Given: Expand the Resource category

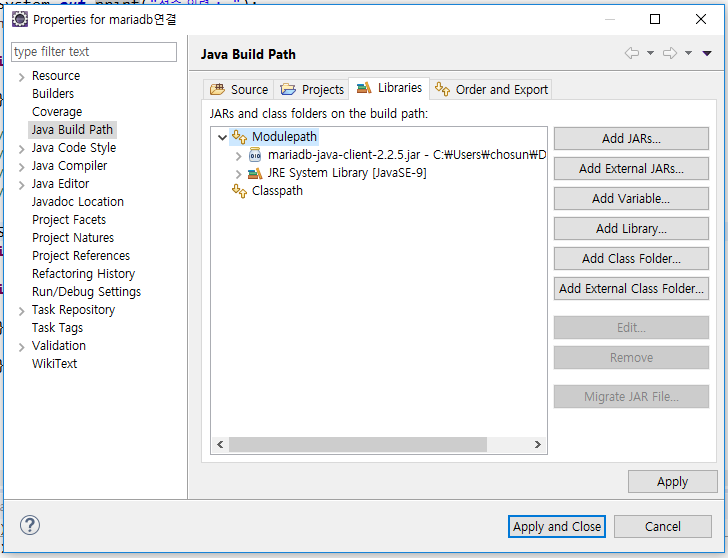Looking at the screenshot, I should pyautogui.click(x=21, y=77).
